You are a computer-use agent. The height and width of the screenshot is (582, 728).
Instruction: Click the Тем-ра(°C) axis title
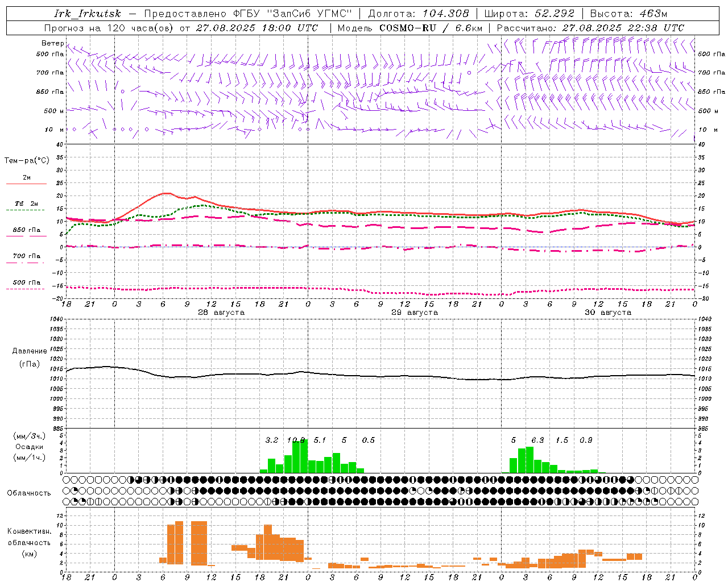point(27,161)
